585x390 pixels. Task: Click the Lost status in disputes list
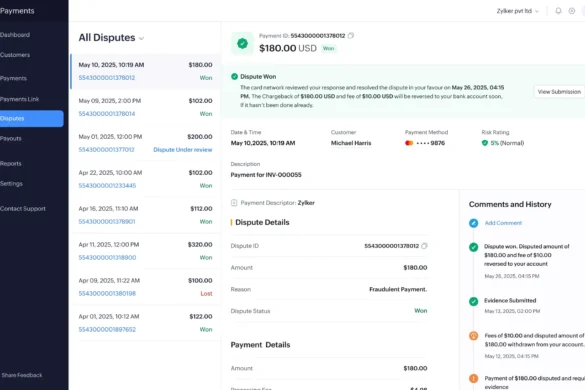click(x=206, y=294)
